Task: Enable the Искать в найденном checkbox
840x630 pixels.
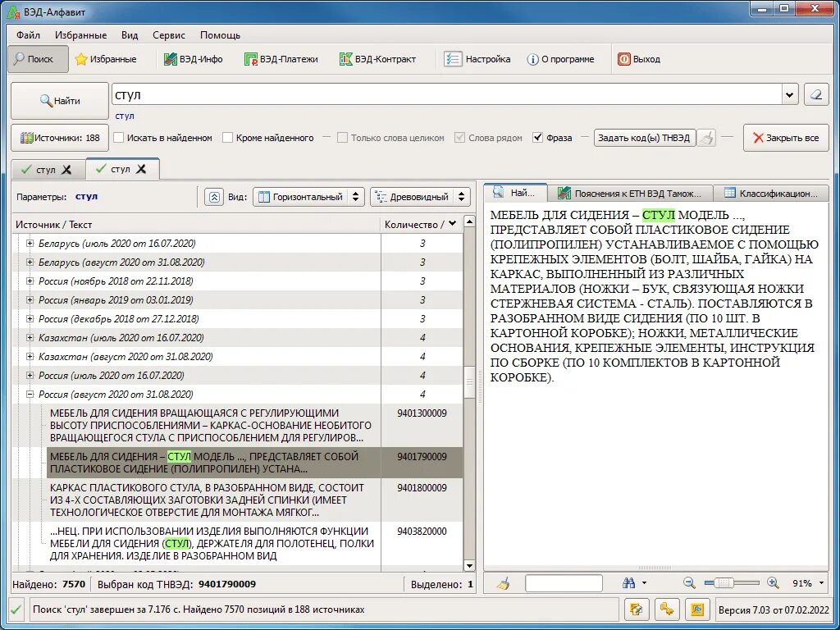Action: click(119, 138)
